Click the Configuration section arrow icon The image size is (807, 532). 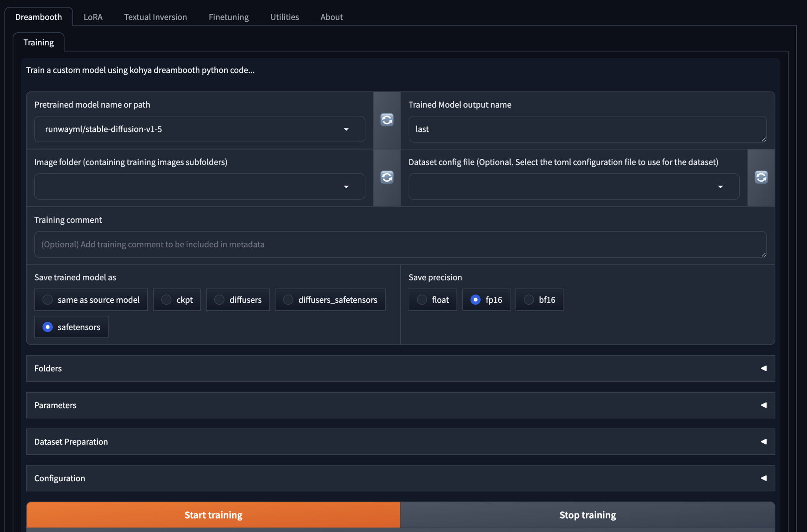click(763, 478)
